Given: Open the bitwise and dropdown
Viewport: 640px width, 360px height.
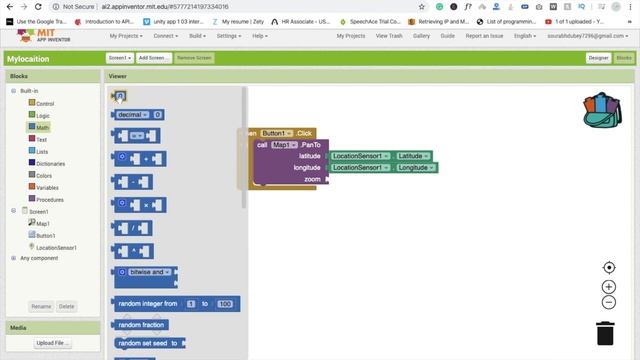Looking at the screenshot, I should coord(149,272).
